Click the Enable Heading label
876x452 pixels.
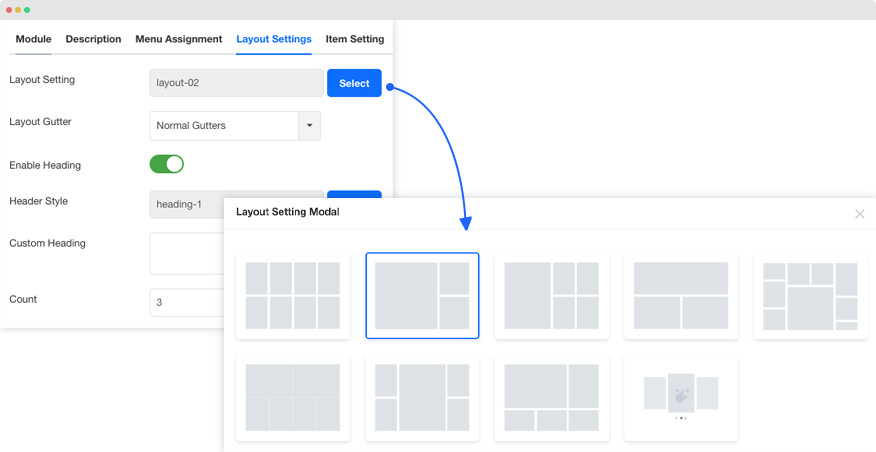pyautogui.click(x=45, y=165)
